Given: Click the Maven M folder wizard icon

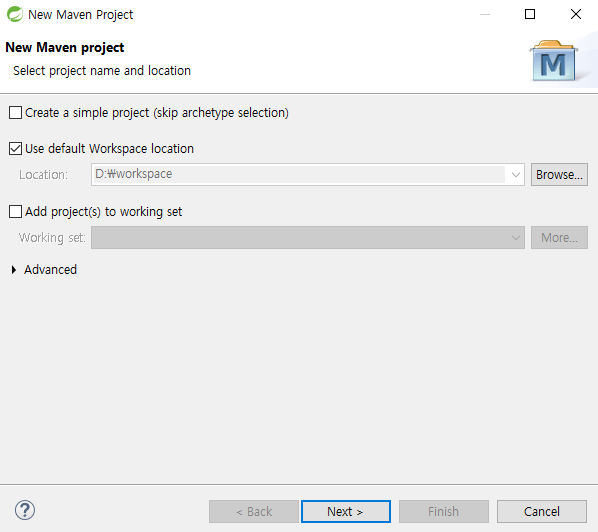Looking at the screenshot, I should click(553, 61).
